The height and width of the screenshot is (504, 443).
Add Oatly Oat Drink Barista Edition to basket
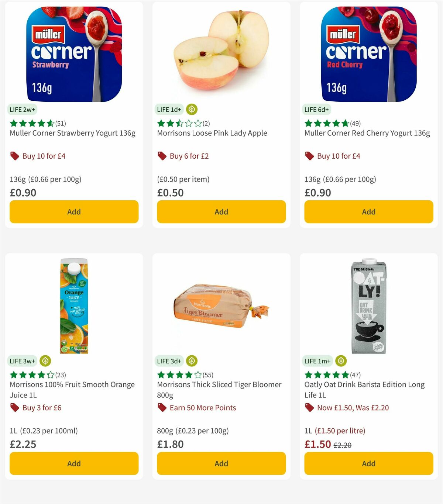pyautogui.click(x=368, y=463)
